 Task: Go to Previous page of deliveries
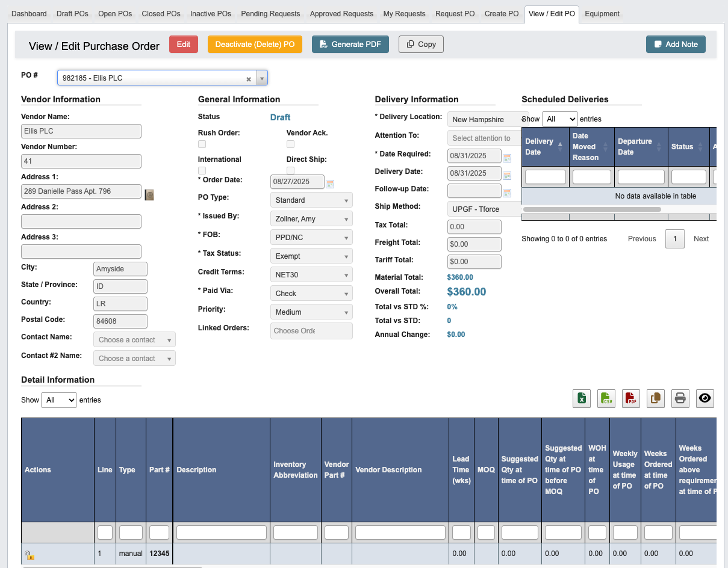click(642, 239)
